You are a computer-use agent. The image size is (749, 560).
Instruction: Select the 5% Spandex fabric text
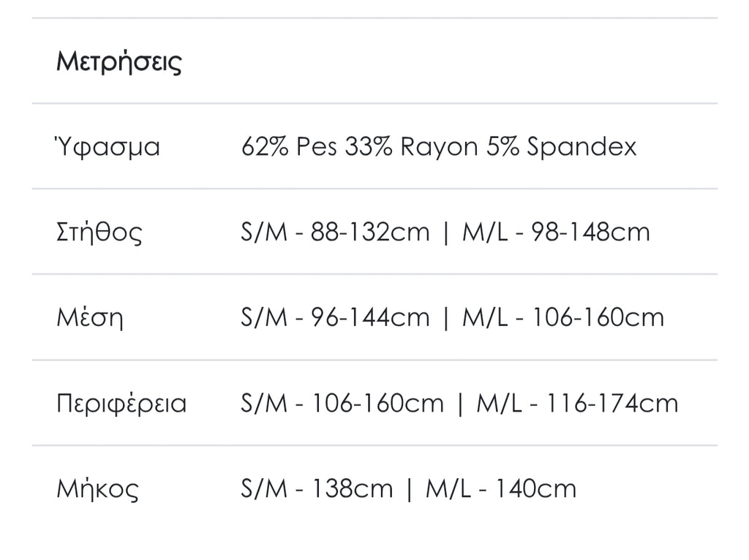click(x=561, y=147)
